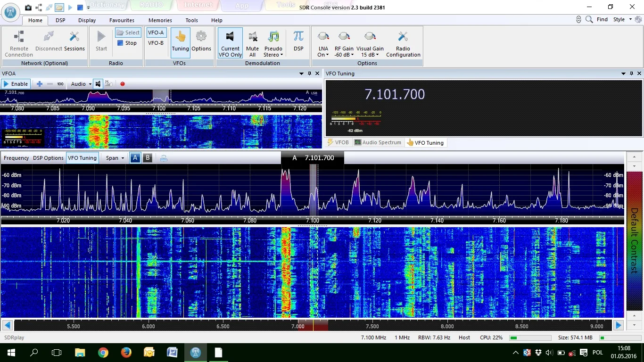Click the Pseudo Stereo icon
This screenshot has width=644, height=362.
(273, 37)
